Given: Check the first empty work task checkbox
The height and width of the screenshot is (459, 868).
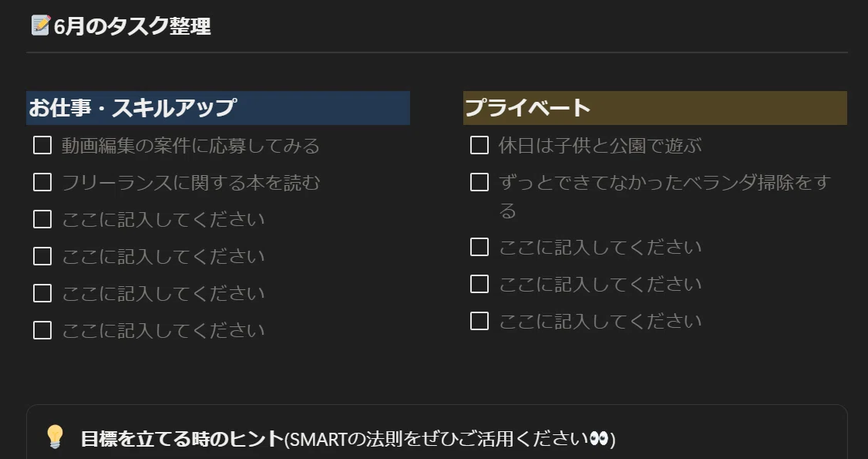Looking at the screenshot, I should [42, 219].
